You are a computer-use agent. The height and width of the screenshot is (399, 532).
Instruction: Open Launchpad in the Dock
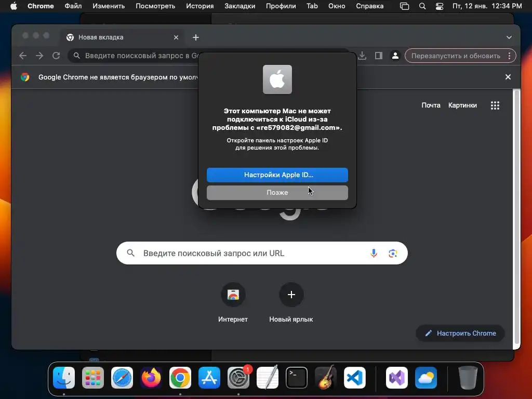coord(93,378)
